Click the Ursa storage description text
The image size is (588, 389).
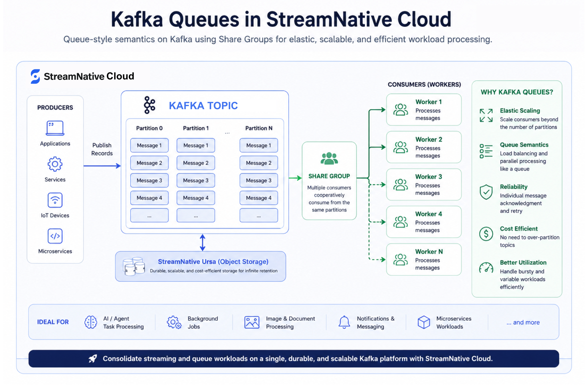(x=214, y=271)
